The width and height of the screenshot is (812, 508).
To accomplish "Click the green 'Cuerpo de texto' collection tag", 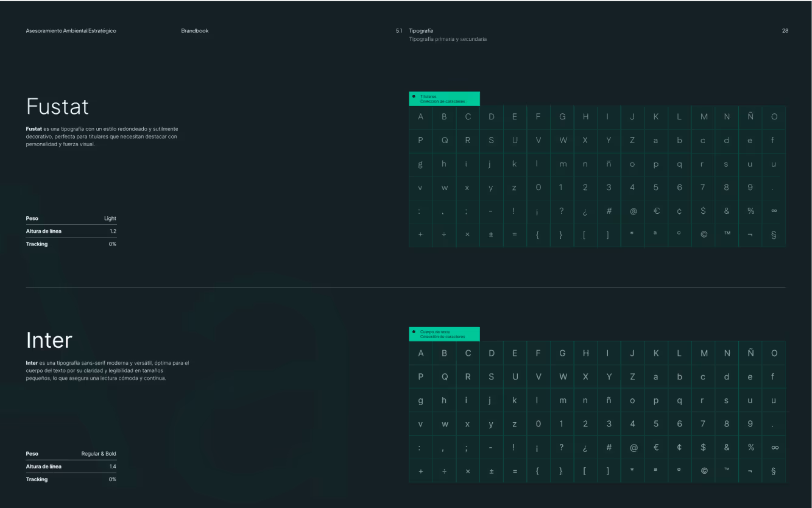I will (x=444, y=334).
